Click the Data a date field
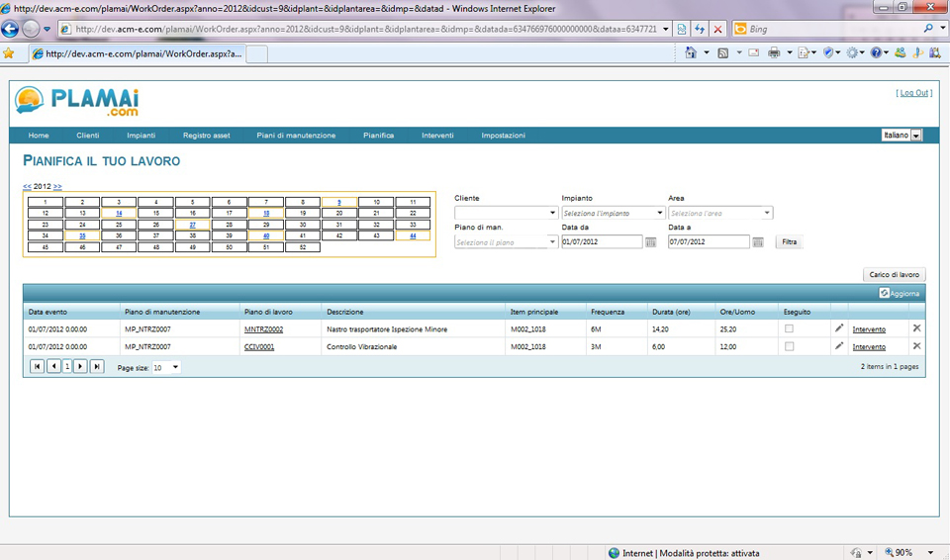 click(x=709, y=241)
